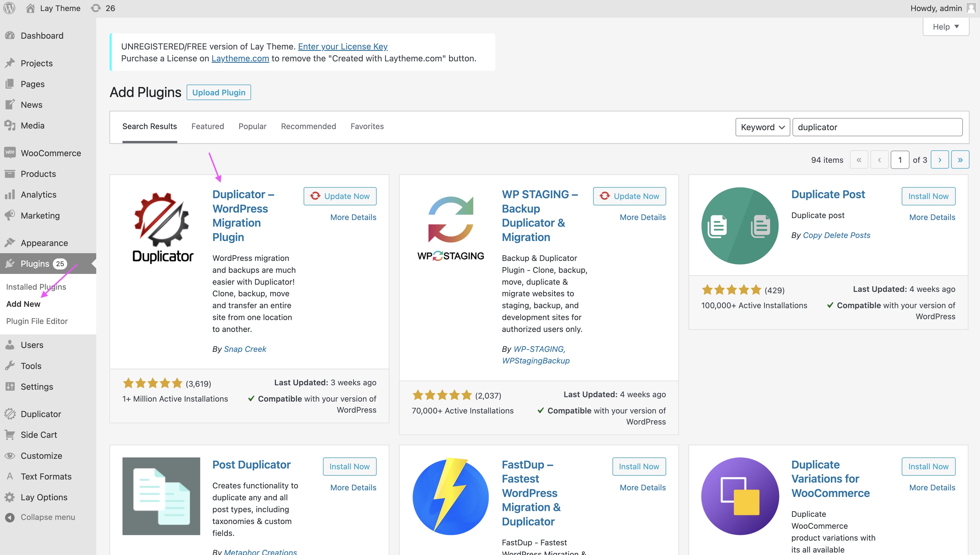
Task: Open the Keyword search type dropdown
Action: [x=762, y=127]
